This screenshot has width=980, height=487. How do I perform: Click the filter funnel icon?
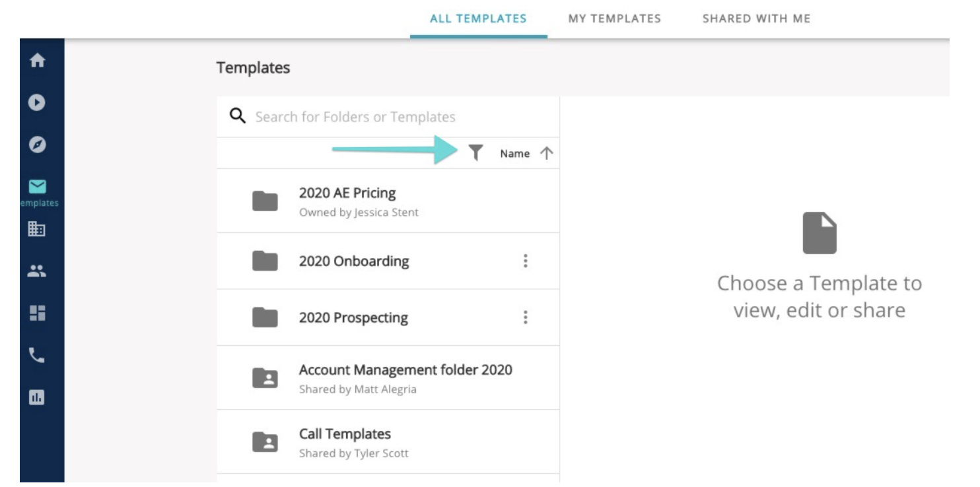pos(475,153)
